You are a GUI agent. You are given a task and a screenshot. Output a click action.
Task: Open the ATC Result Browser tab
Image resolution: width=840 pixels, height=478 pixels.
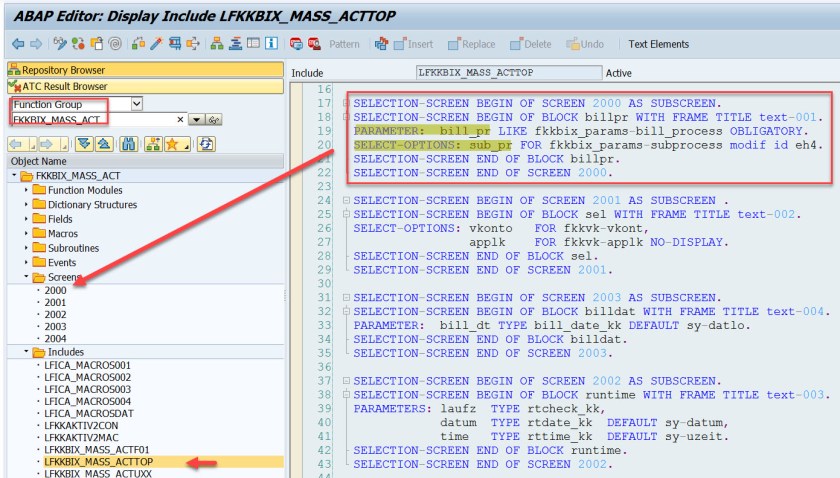[x=145, y=86]
